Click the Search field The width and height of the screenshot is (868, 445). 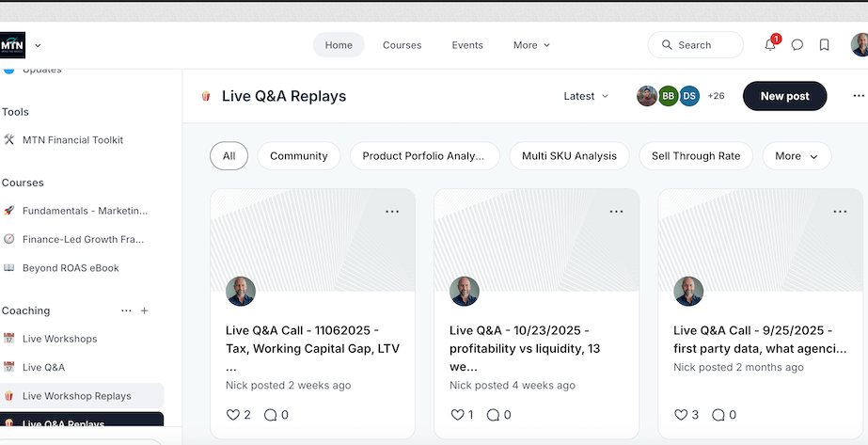pos(695,45)
